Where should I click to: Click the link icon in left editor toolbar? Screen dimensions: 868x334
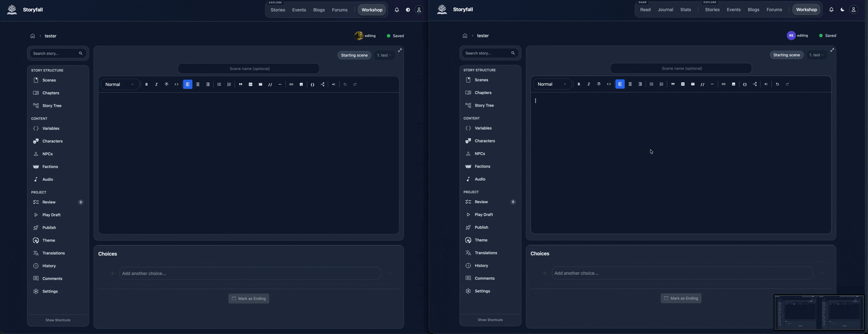pyautogui.click(x=291, y=84)
